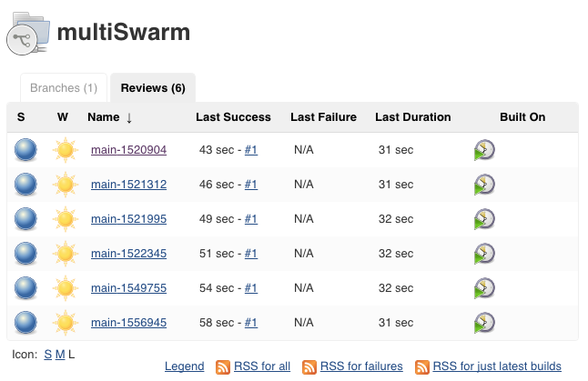Set icon size to M
The image size is (588, 381).
click(x=60, y=354)
